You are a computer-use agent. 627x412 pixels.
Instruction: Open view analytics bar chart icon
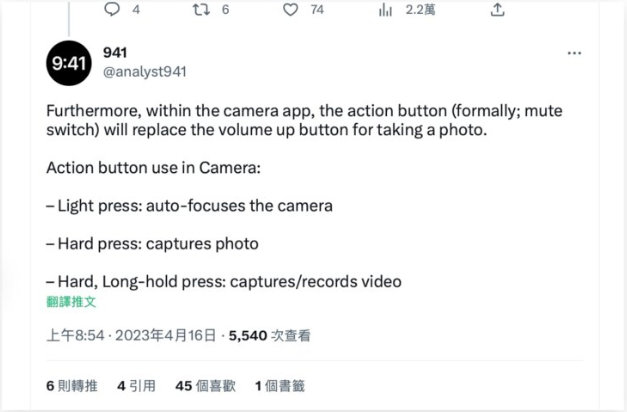click(385, 10)
